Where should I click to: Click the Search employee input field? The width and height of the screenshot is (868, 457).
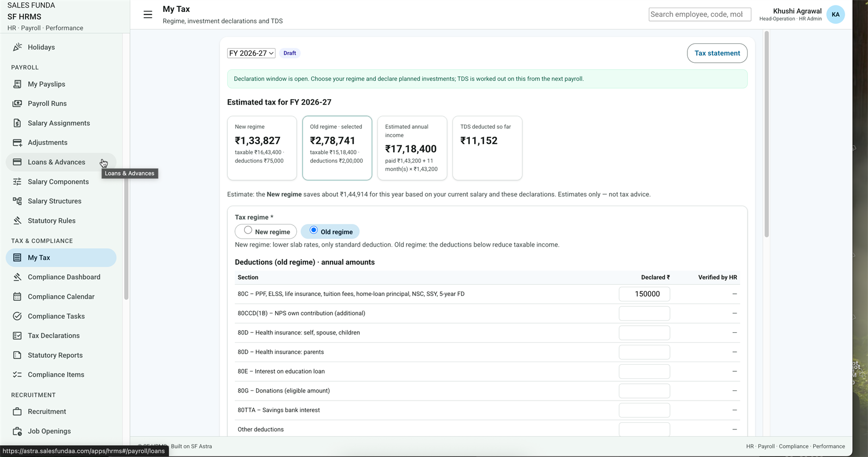coord(700,15)
